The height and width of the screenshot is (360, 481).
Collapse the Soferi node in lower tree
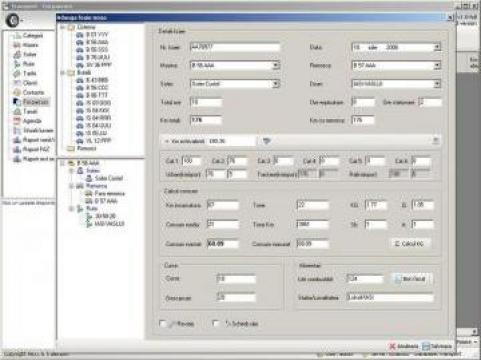[71, 171]
